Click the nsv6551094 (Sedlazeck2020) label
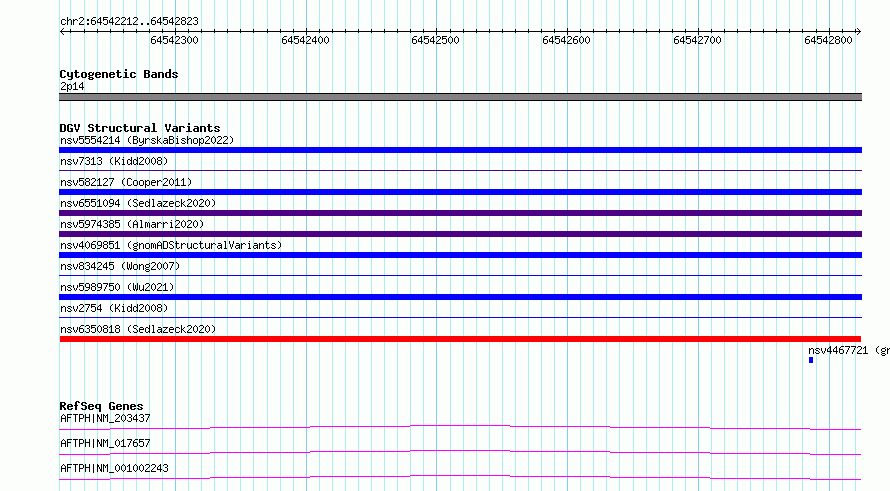 pos(138,203)
